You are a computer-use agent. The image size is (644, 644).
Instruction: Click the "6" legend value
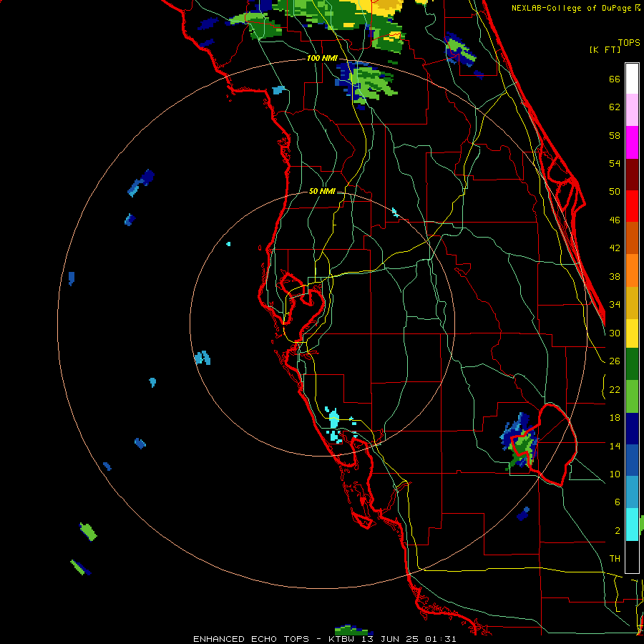pyautogui.click(x=617, y=502)
